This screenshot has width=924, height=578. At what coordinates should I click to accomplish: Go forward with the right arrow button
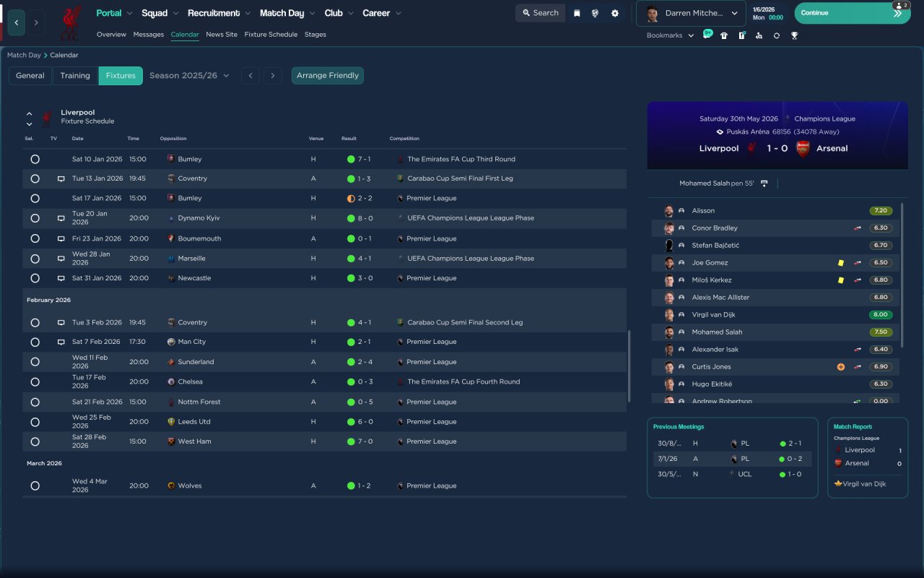36,23
